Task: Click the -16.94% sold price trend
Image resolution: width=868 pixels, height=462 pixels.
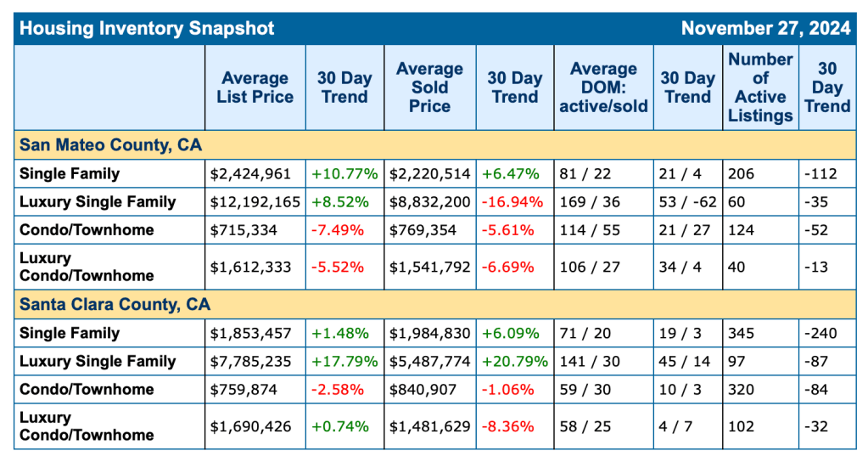Action: (x=511, y=202)
